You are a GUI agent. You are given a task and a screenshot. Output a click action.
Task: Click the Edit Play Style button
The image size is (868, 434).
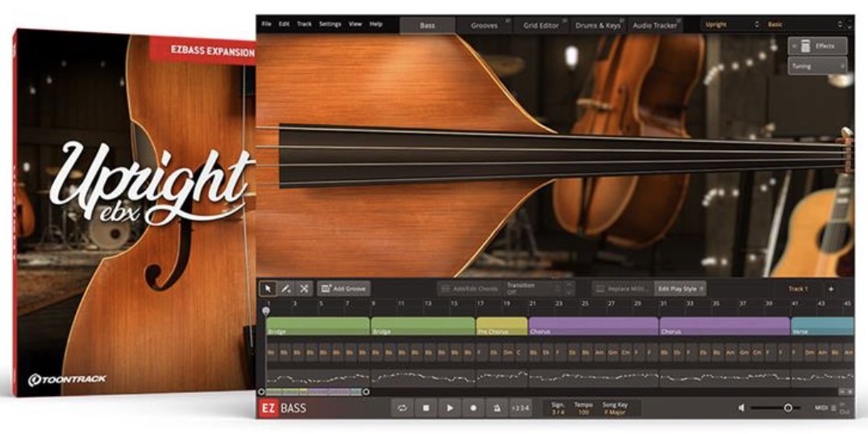680,288
